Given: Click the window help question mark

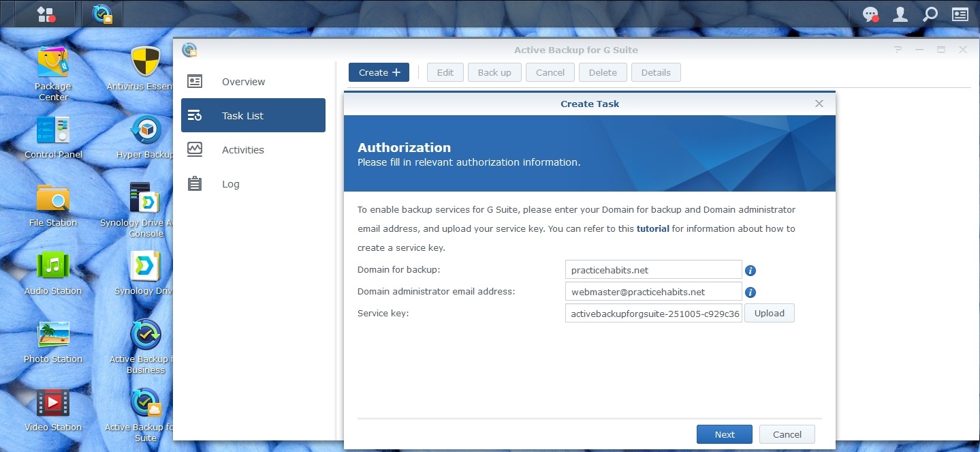Looking at the screenshot, I should click(898, 50).
